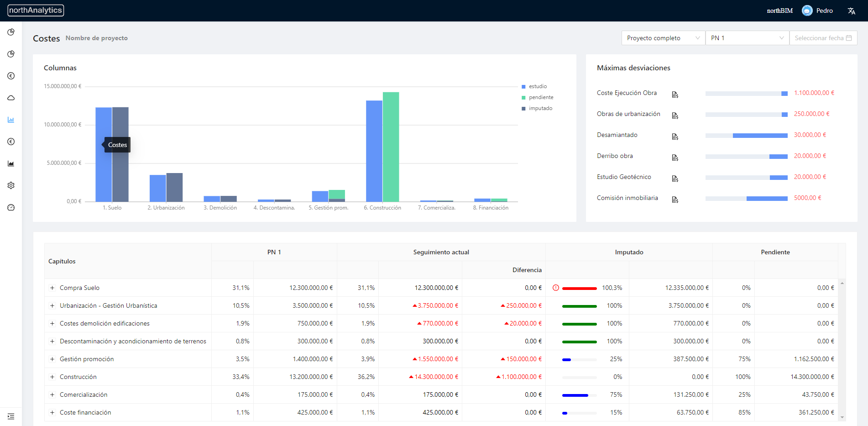Click the table scrollbar down arrow

pos(842,417)
